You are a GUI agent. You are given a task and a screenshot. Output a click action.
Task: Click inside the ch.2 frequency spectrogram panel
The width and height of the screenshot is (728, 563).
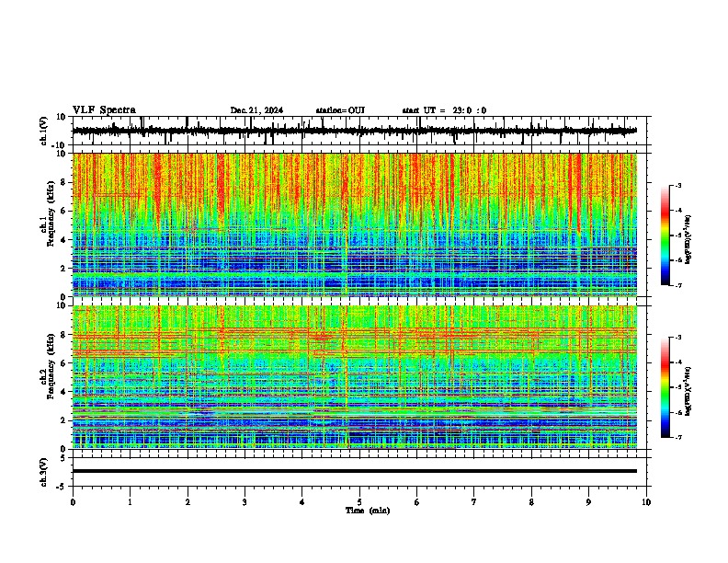tap(354, 377)
